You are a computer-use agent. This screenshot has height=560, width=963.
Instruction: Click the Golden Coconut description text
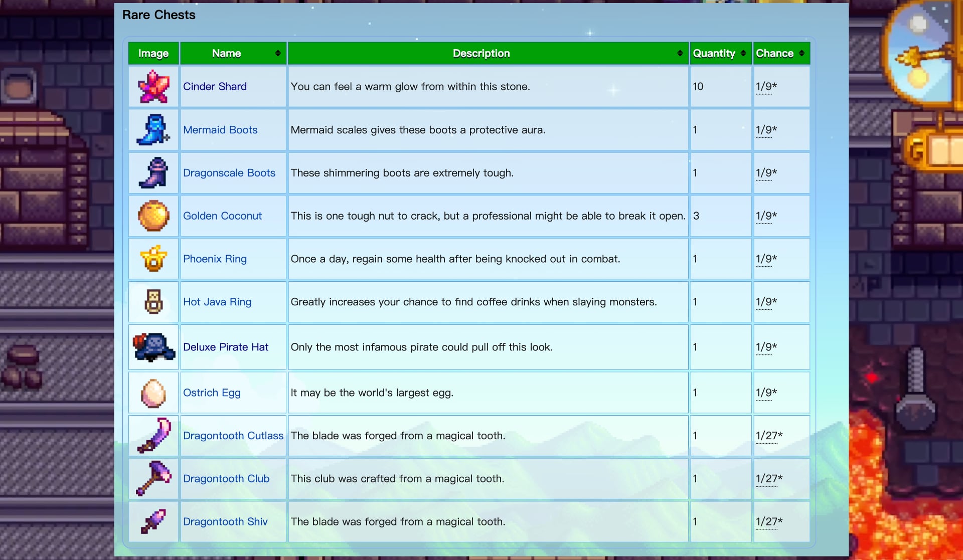point(488,216)
